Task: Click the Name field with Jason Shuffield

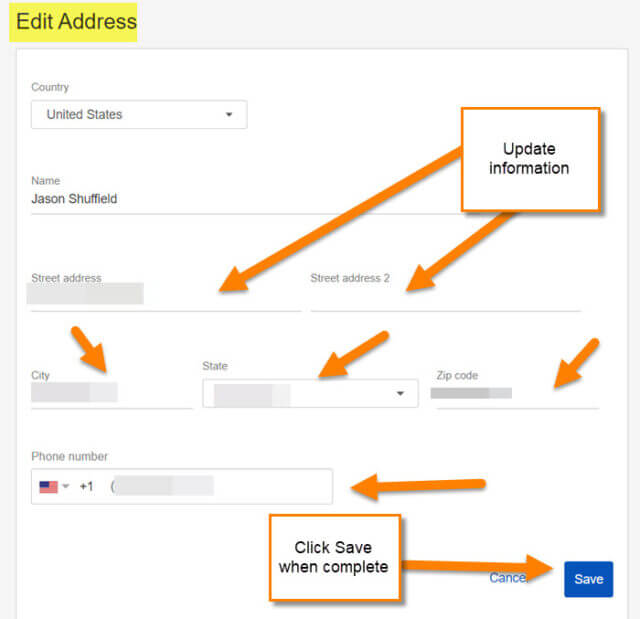Action: point(245,199)
